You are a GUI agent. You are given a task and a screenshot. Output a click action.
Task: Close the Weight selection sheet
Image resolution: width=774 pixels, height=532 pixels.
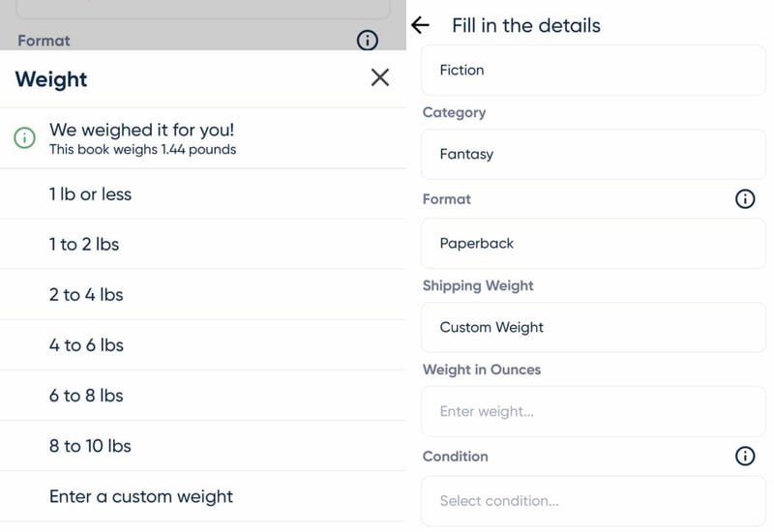[380, 77]
